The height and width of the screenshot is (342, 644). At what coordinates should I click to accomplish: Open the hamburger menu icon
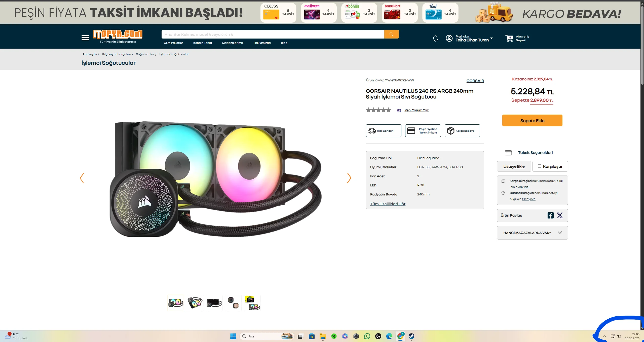tap(85, 38)
